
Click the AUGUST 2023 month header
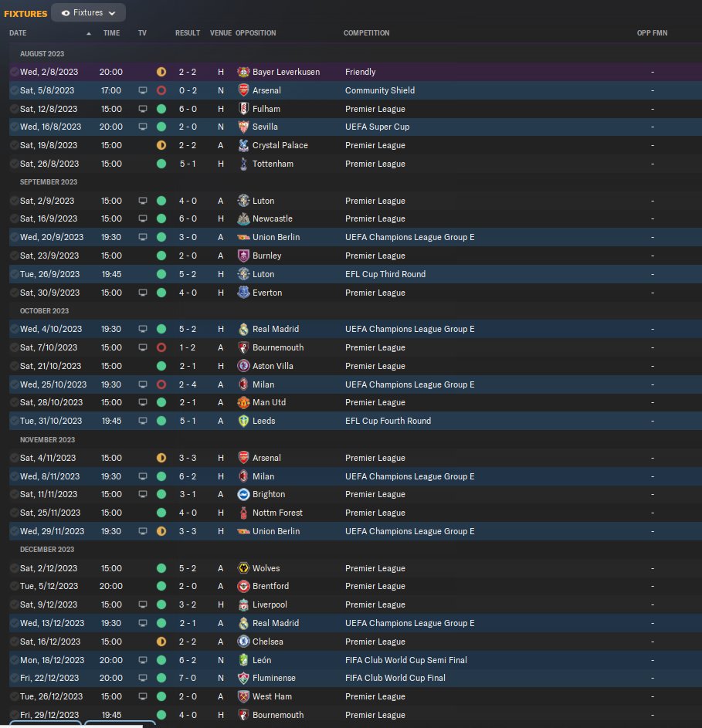42,54
